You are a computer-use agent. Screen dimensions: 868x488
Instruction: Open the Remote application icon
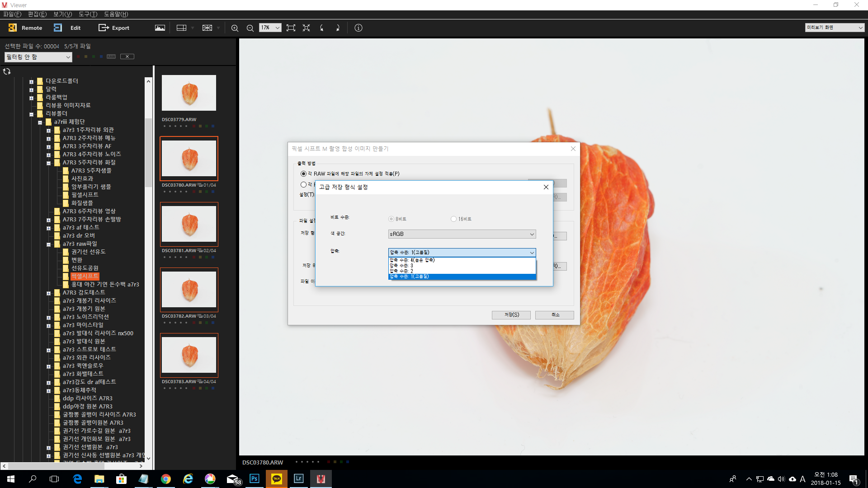click(x=13, y=28)
